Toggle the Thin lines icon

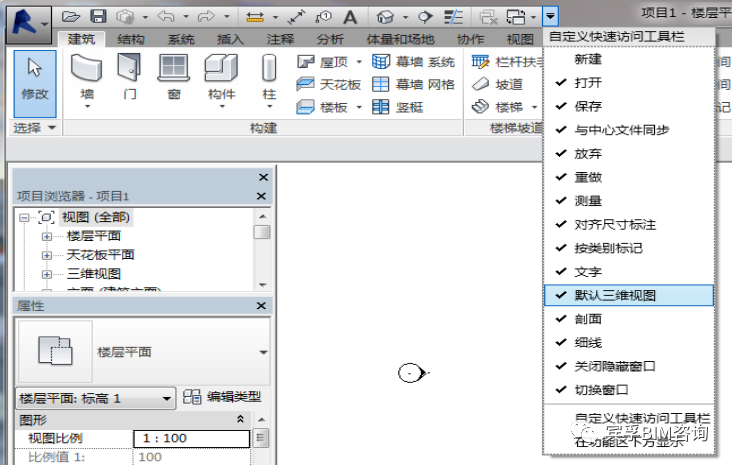[453, 18]
